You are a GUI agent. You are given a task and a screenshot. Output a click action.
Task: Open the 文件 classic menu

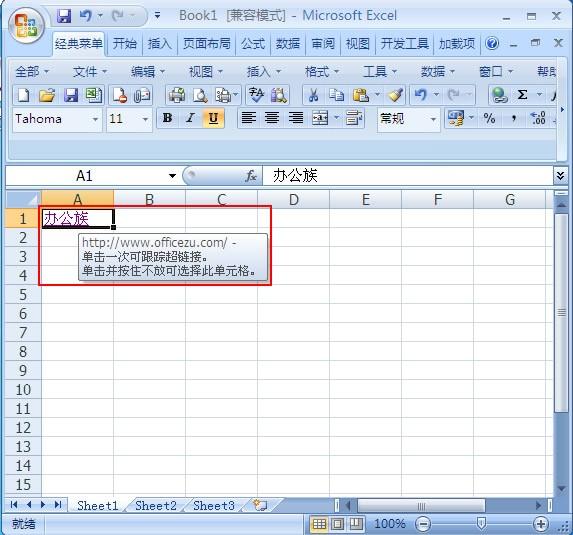point(90,72)
